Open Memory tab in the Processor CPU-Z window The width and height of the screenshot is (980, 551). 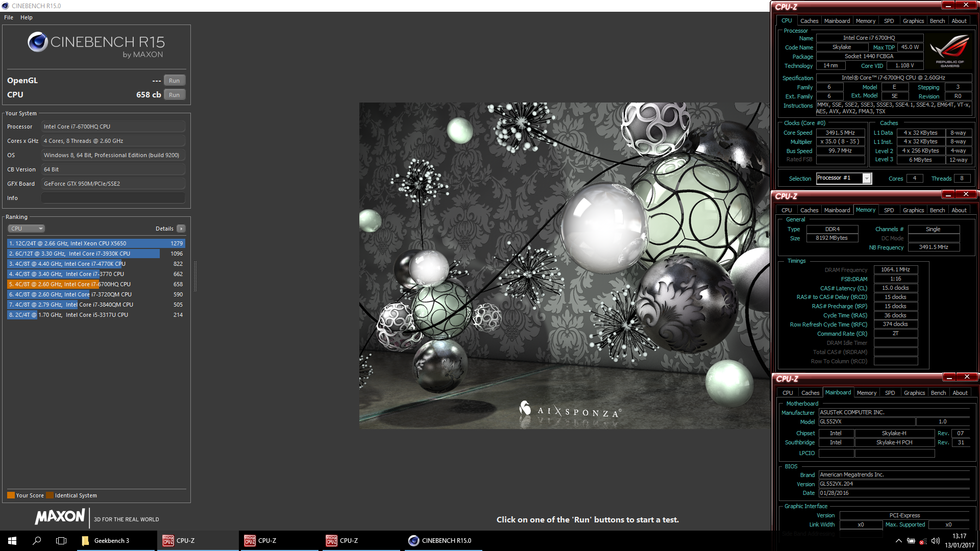pos(866,21)
